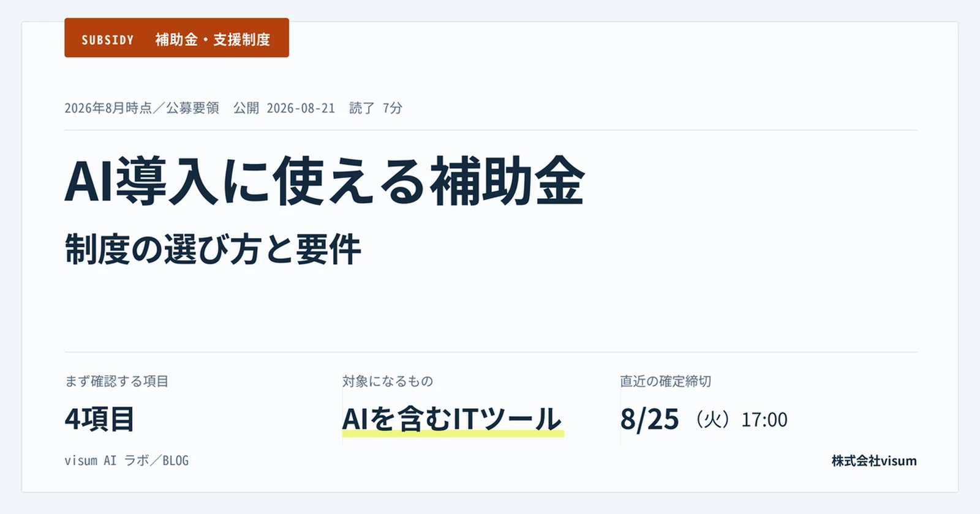
Task: Click the yellow underline beneath AIを含むITツール
Action: [453, 434]
